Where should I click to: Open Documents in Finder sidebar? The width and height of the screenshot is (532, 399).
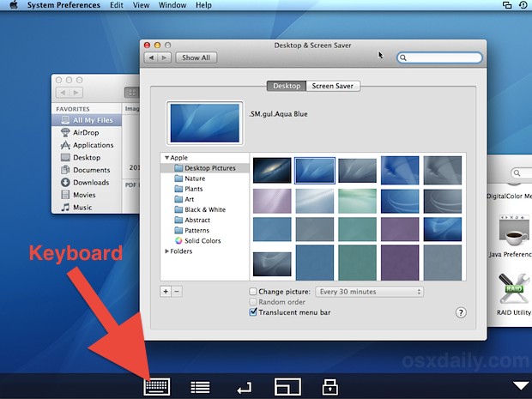pos(87,170)
